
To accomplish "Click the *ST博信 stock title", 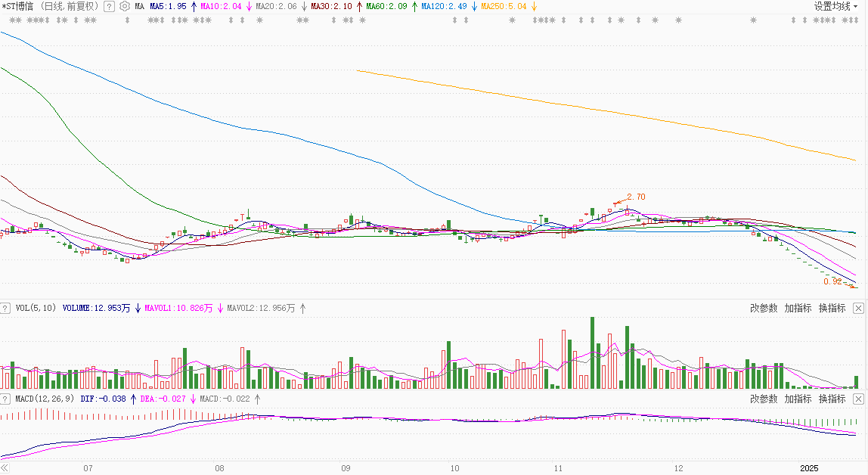I will click(x=17, y=7).
